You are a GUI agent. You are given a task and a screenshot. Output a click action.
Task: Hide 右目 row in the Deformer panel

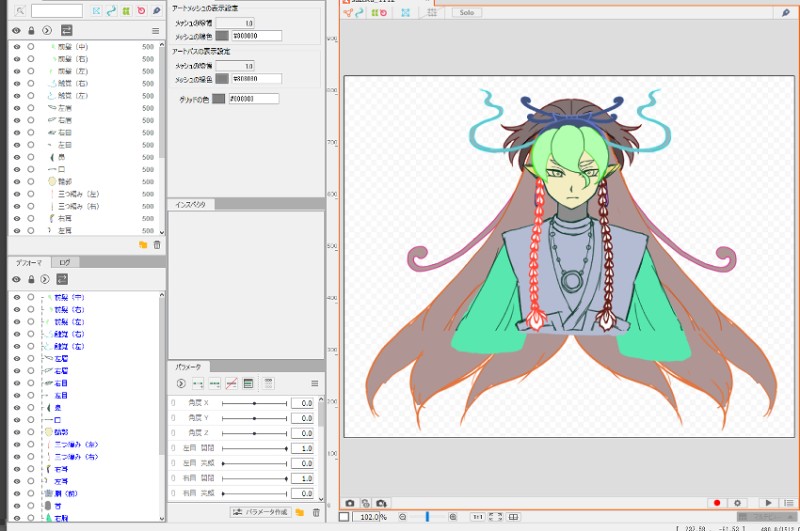coord(17,383)
